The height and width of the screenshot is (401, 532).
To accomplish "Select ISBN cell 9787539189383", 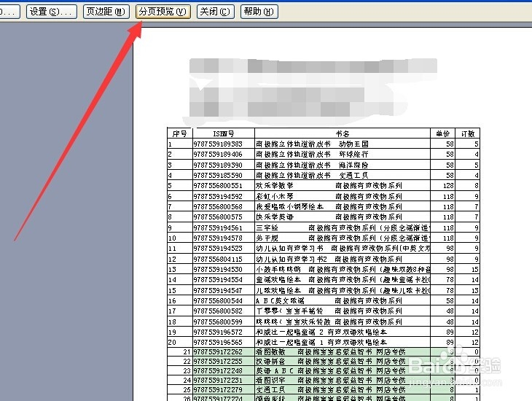I will tap(224, 144).
